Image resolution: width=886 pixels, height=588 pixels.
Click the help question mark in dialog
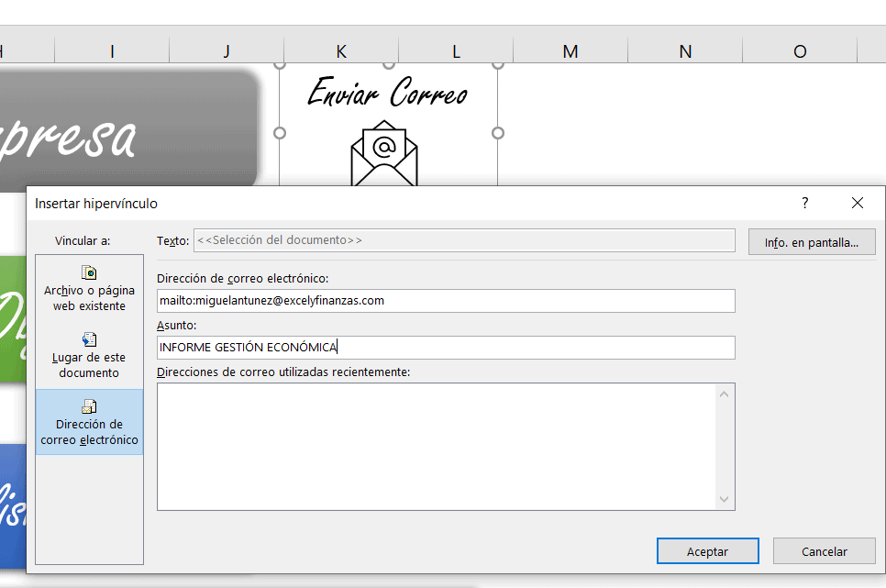coord(804,203)
